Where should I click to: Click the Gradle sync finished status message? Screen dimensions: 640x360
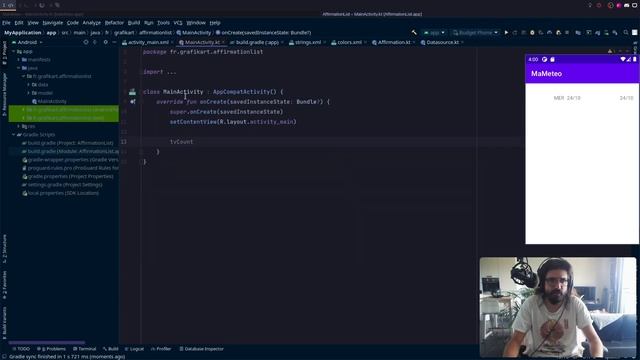tap(67, 357)
